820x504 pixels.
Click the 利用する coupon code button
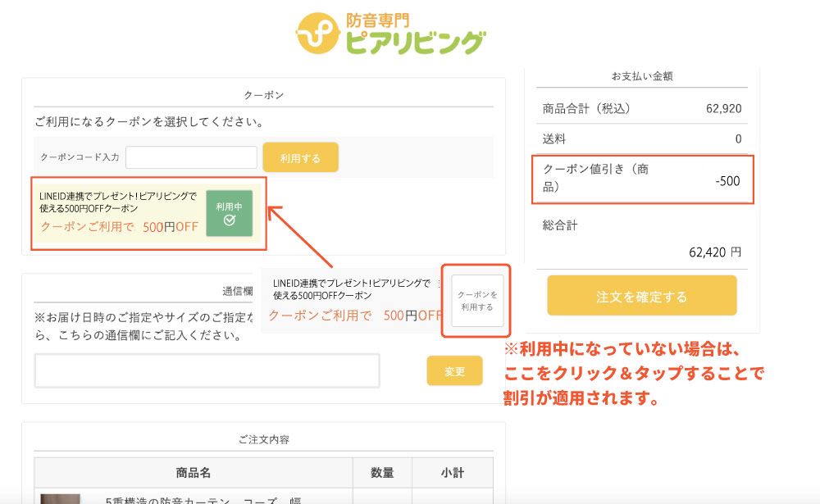pos(300,157)
